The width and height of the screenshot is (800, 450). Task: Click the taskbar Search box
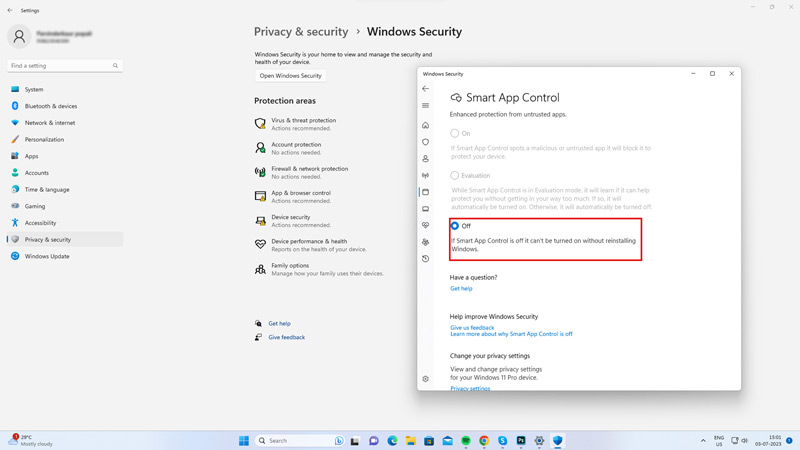(x=299, y=440)
